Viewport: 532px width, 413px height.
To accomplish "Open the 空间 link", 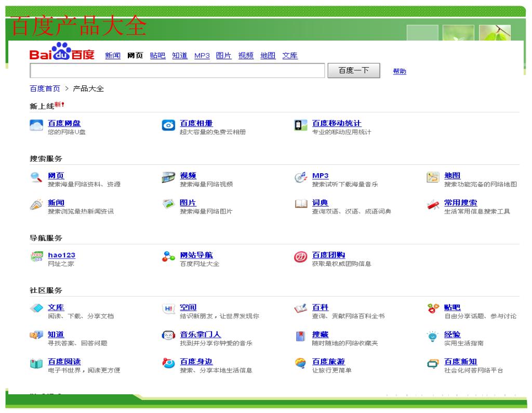I will click(x=188, y=307).
